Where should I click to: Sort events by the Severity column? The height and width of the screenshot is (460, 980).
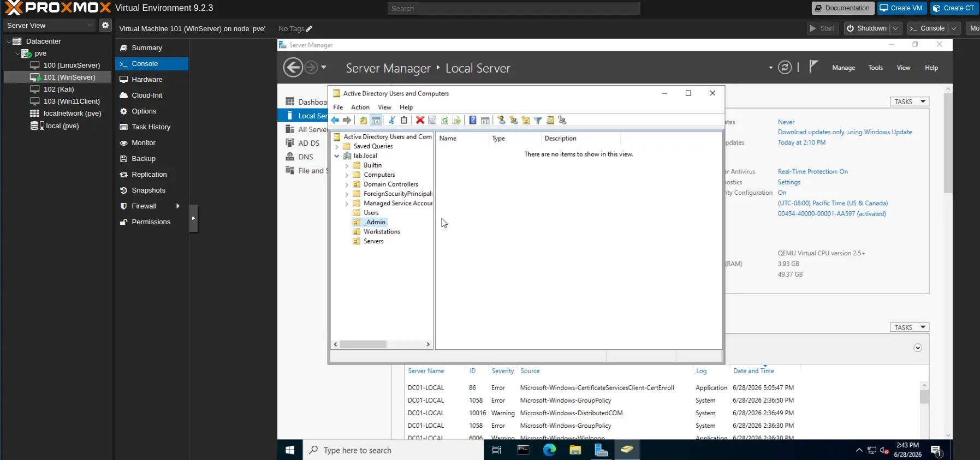(x=502, y=371)
